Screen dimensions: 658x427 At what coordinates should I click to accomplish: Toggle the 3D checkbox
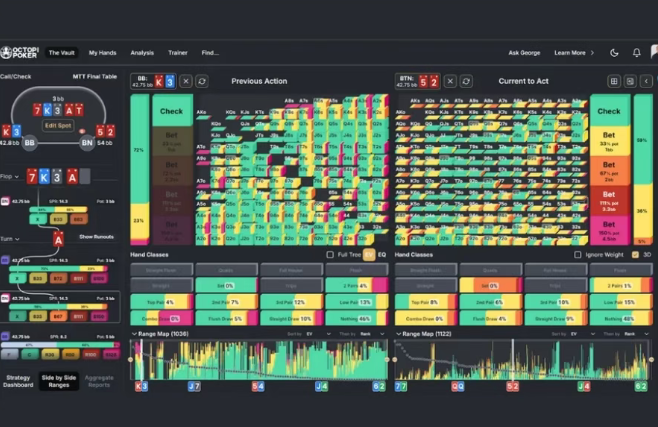tap(634, 255)
